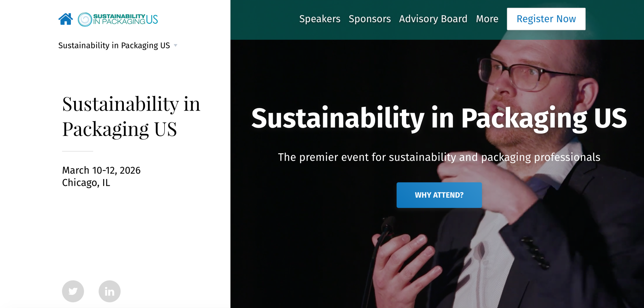Navigate to the Advisory Board section

(433, 19)
